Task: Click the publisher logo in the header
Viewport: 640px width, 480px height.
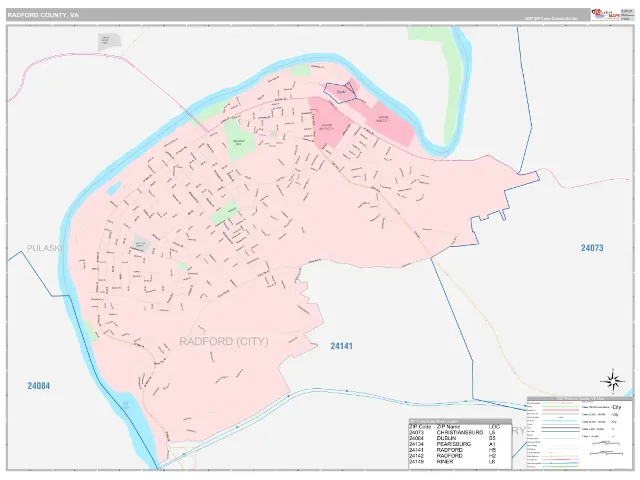Action: [605, 15]
